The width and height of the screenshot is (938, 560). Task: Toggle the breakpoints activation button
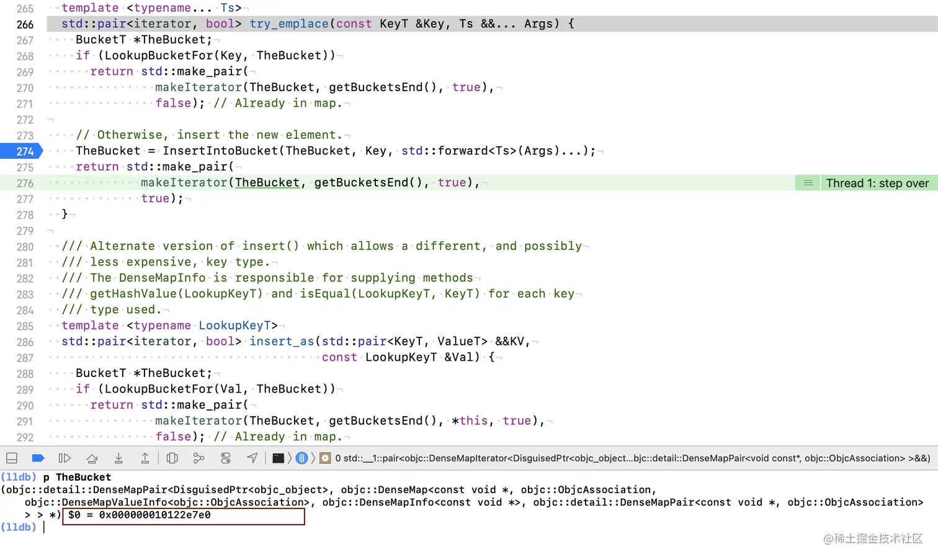(38, 458)
